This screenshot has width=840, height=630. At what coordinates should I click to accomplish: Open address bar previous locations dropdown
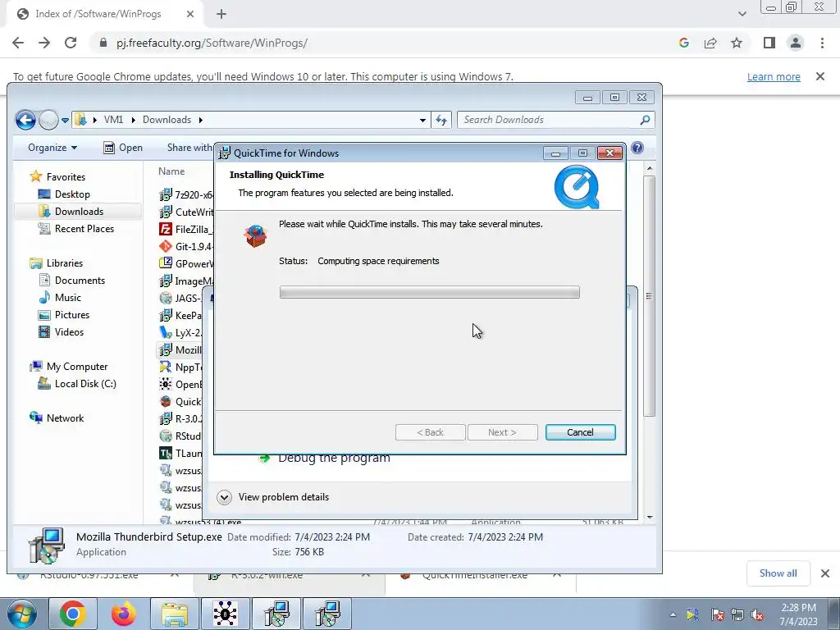[422, 120]
